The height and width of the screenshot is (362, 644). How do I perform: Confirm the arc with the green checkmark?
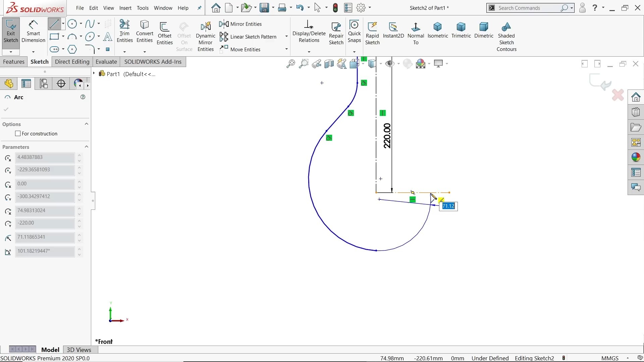tap(6, 109)
